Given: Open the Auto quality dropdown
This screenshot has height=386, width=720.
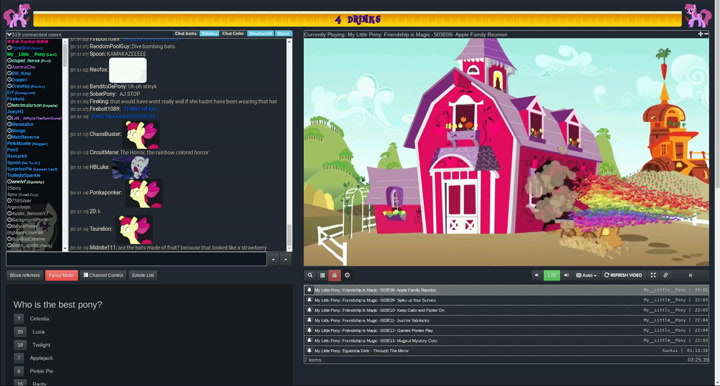Looking at the screenshot, I should point(586,275).
